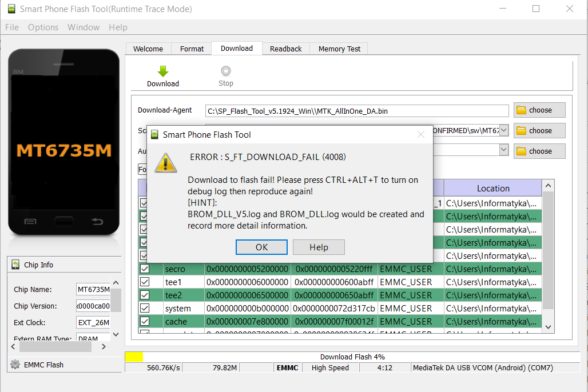Click the MediaTek DA USB VCOM status entry

pyautogui.click(x=495, y=367)
